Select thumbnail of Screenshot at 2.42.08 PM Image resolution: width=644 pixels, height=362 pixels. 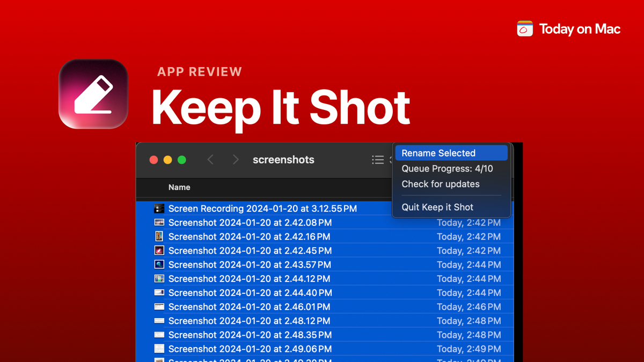pos(159,223)
